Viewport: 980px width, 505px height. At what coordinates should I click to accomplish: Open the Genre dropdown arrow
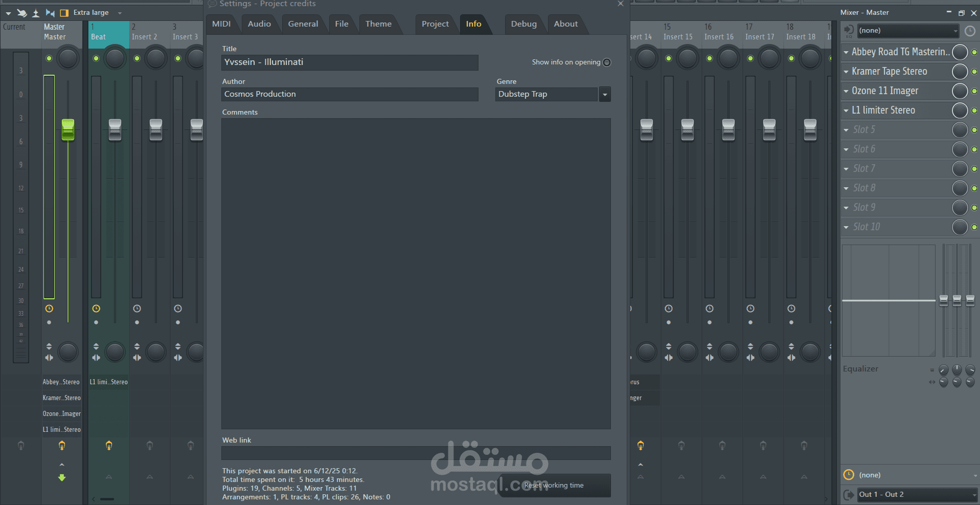605,94
